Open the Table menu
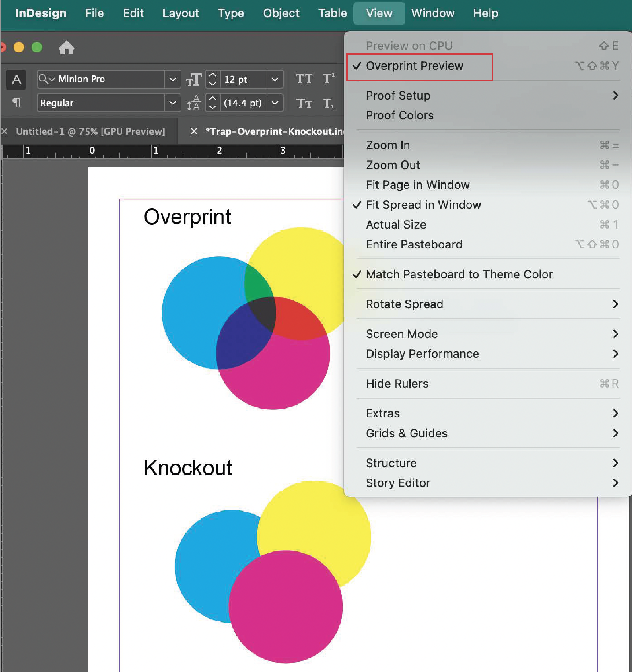 332,13
